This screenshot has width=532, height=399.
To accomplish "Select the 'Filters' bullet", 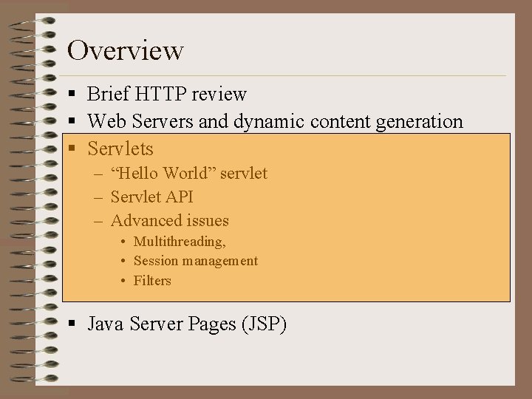I will point(152,281).
